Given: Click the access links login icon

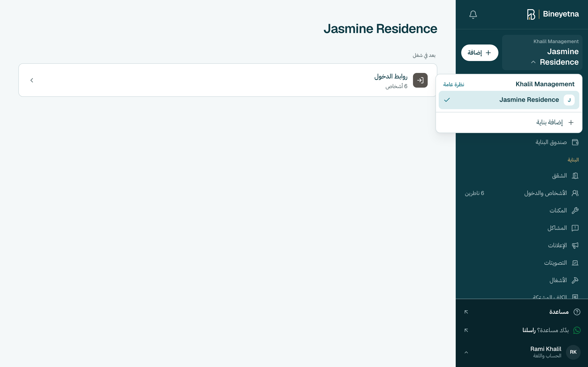Looking at the screenshot, I should click(x=420, y=80).
